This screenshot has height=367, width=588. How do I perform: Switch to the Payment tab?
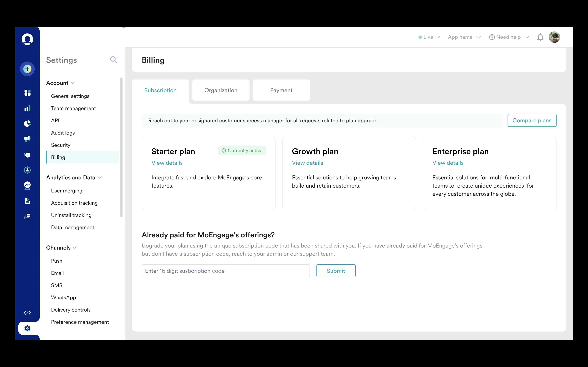[281, 90]
